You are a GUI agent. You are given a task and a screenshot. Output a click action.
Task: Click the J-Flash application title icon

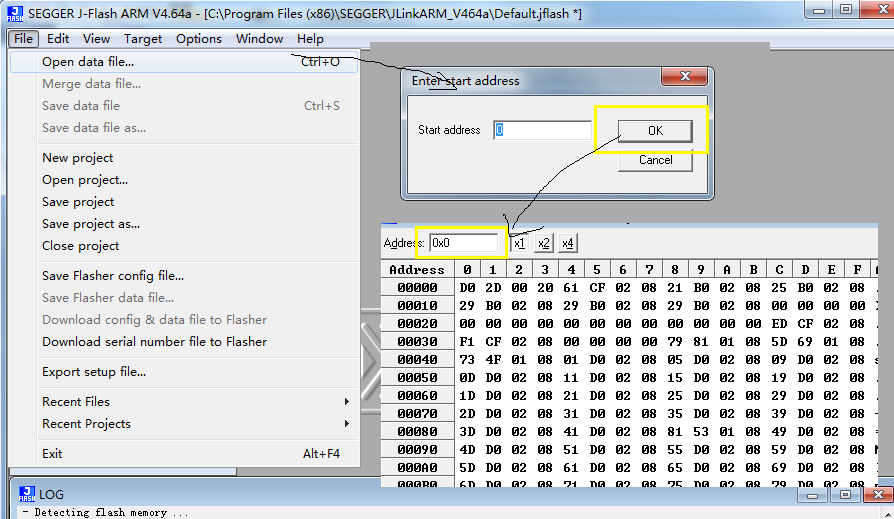(x=15, y=13)
